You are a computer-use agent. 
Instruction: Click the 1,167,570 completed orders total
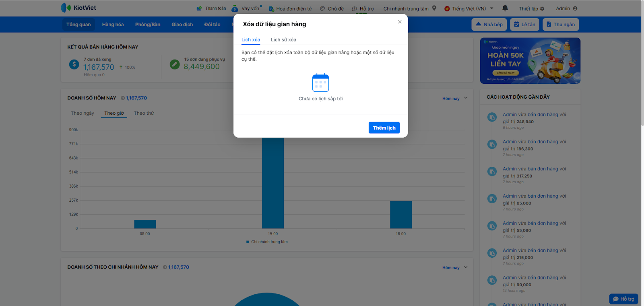[x=99, y=67]
